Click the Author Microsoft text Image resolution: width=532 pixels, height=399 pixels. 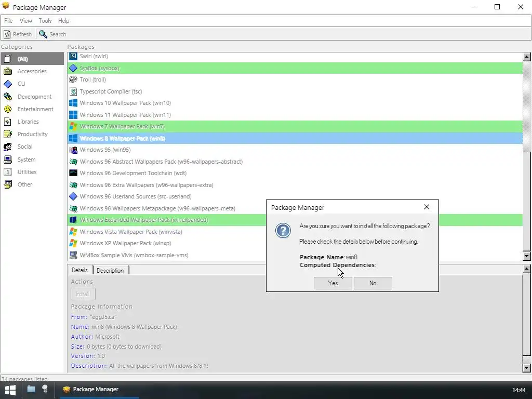click(x=95, y=337)
